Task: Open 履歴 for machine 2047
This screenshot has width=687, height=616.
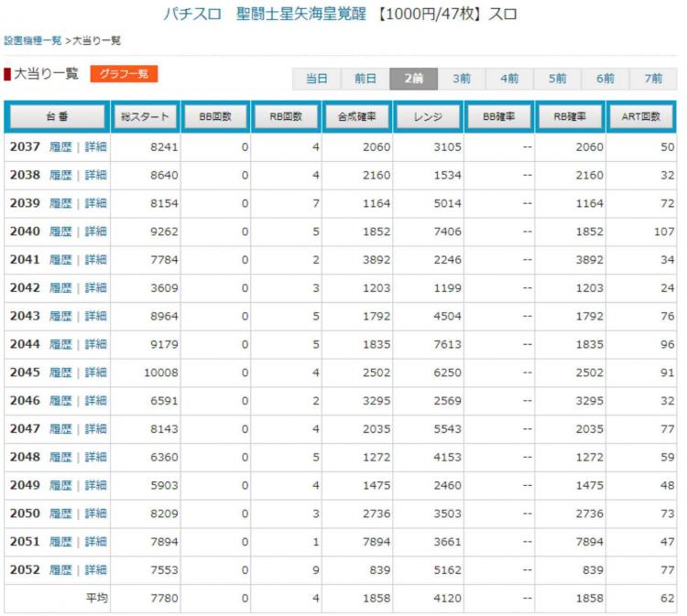Action: (x=60, y=429)
